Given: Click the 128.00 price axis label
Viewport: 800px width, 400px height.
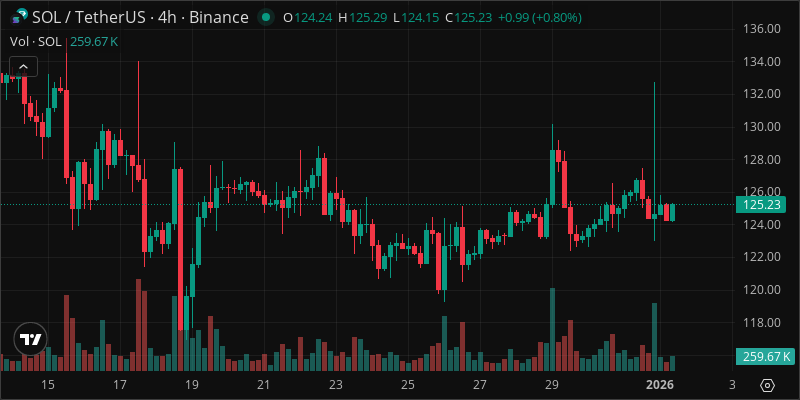Looking at the screenshot, I should (x=763, y=160).
